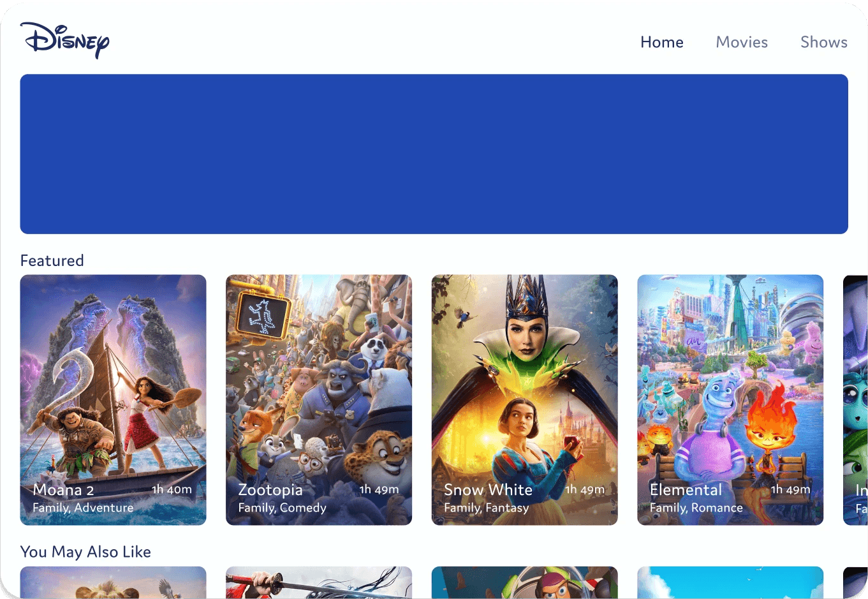Click the 1h 49m duration on Zootopia
The image size is (868, 599).
click(379, 489)
